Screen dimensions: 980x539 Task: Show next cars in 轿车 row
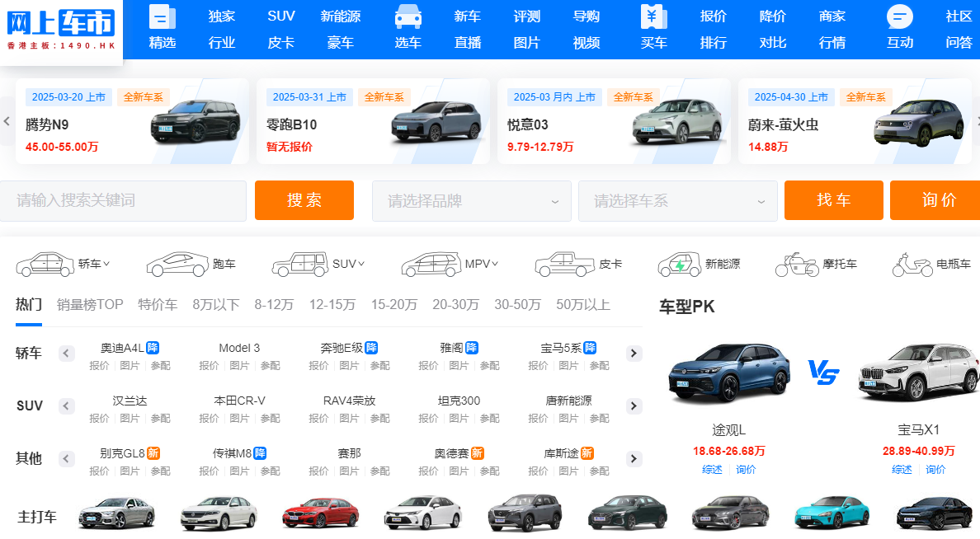(634, 354)
